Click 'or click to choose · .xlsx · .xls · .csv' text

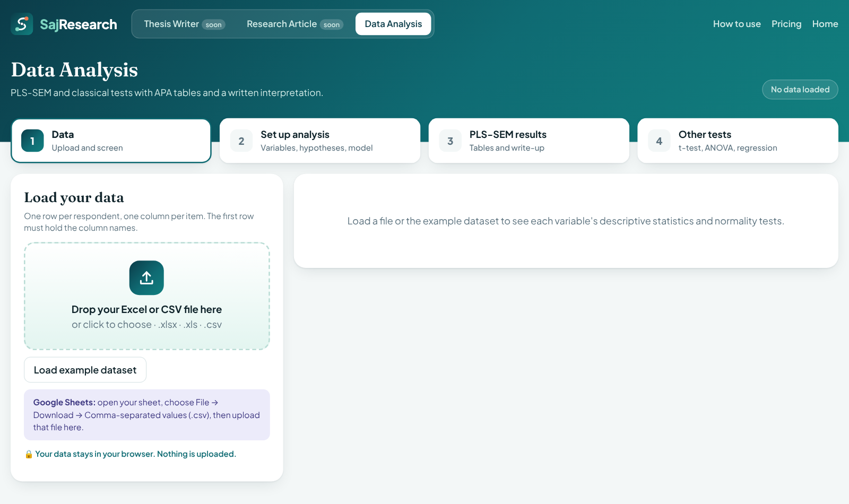(146, 325)
